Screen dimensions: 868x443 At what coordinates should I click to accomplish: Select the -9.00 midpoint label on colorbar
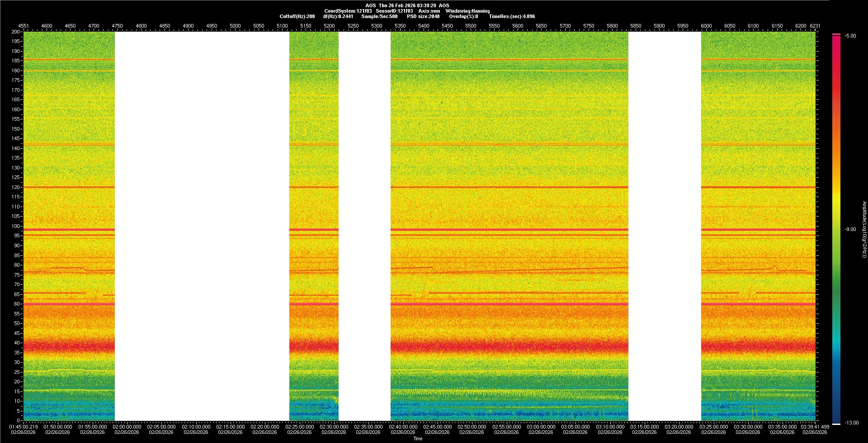coord(850,230)
